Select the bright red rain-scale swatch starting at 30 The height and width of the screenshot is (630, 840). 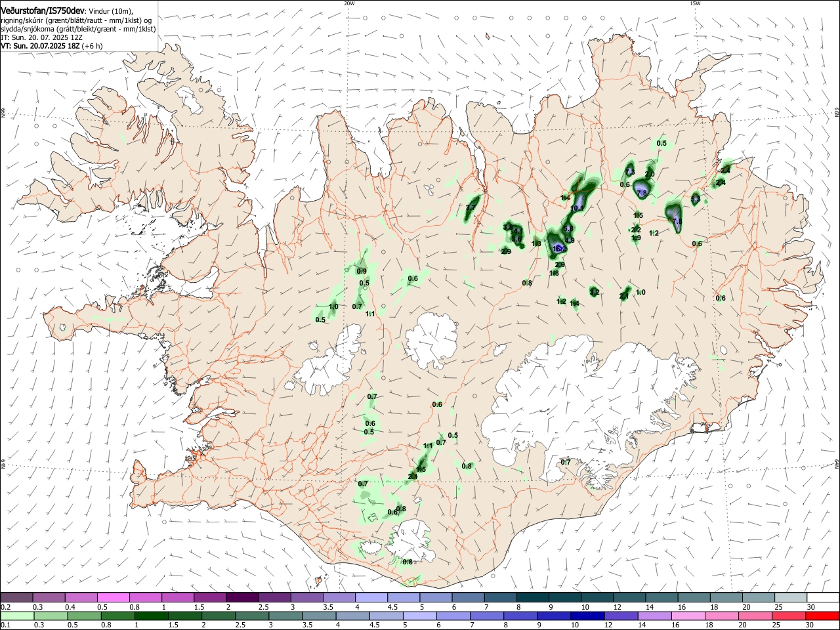[x=822, y=616]
